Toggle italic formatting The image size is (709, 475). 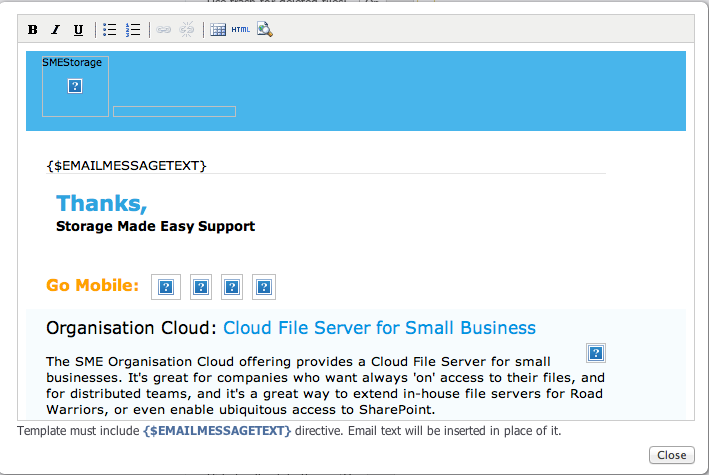55,30
